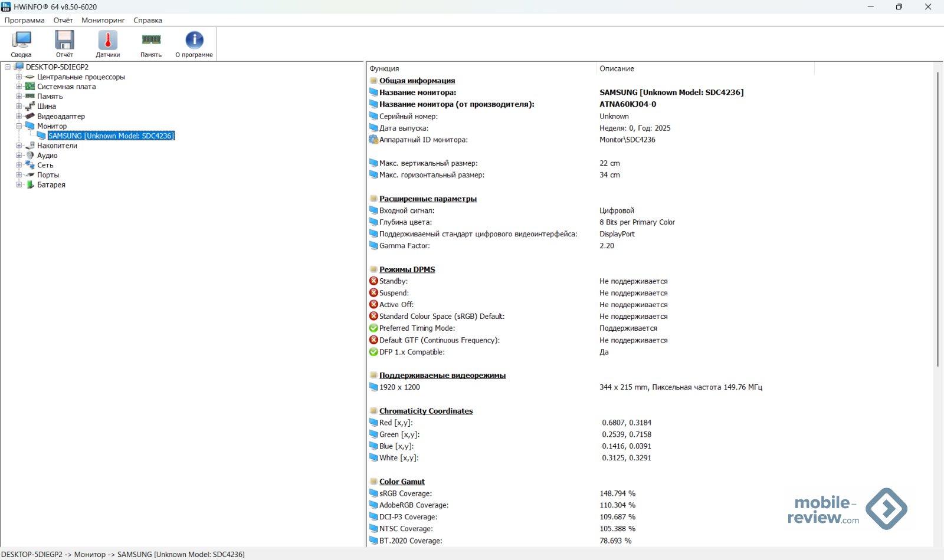The image size is (944, 560).
Task: Click the Общая информация section heading
Action: (417, 81)
